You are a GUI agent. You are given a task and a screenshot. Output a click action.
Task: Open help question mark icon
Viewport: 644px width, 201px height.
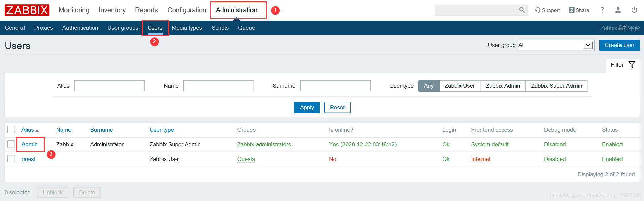coord(602,10)
